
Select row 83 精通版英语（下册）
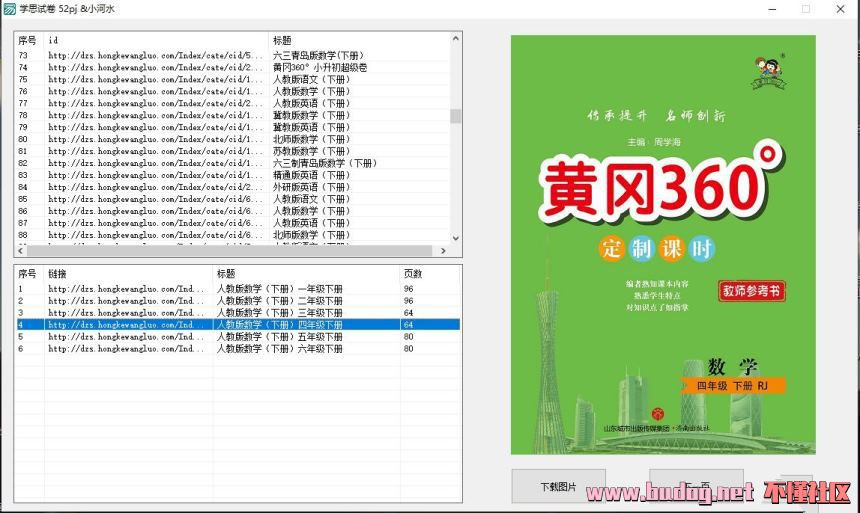click(x=233, y=175)
